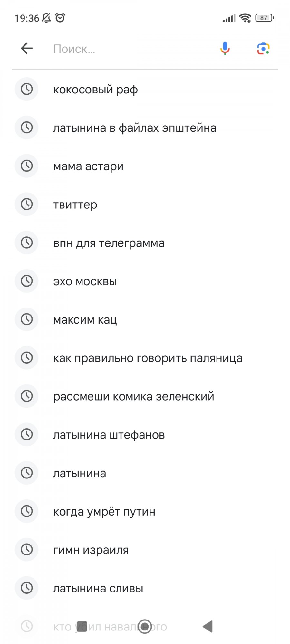This screenshot has height=644, width=290.
Task: Tap the history icon next to 'твиттер'
Action: (27, 204)
